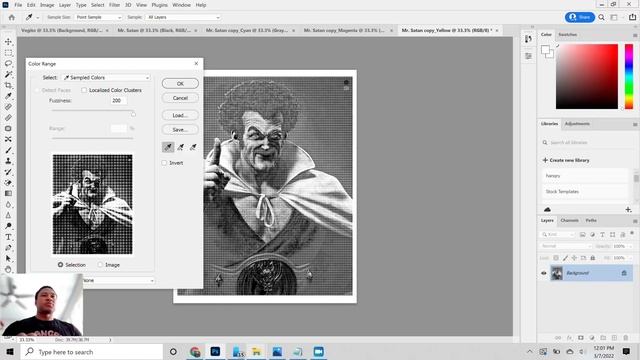The height and width of the screenshot is (360, 640).
Task: Select the Eraser tool
Action: pos(8,182)
